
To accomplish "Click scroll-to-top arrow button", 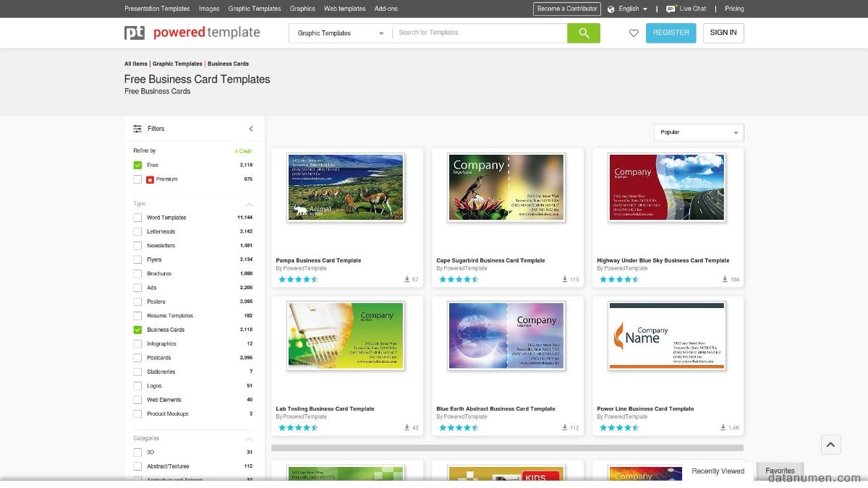I will pyautogui.click(x=830, y=445).
